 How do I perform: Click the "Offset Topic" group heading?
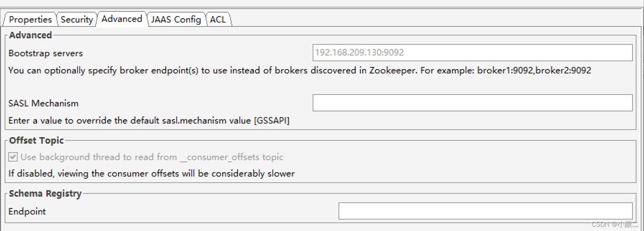click(36, 140)
